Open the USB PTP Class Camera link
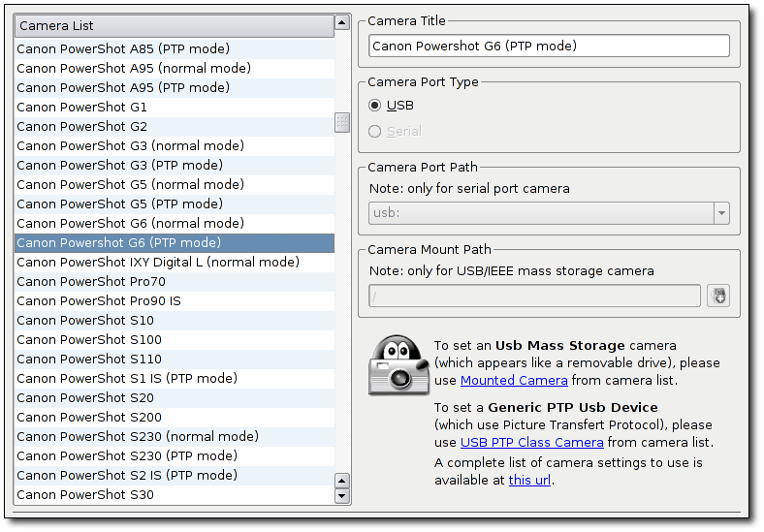Screen dimensions: 764x532 pos(532,442)
